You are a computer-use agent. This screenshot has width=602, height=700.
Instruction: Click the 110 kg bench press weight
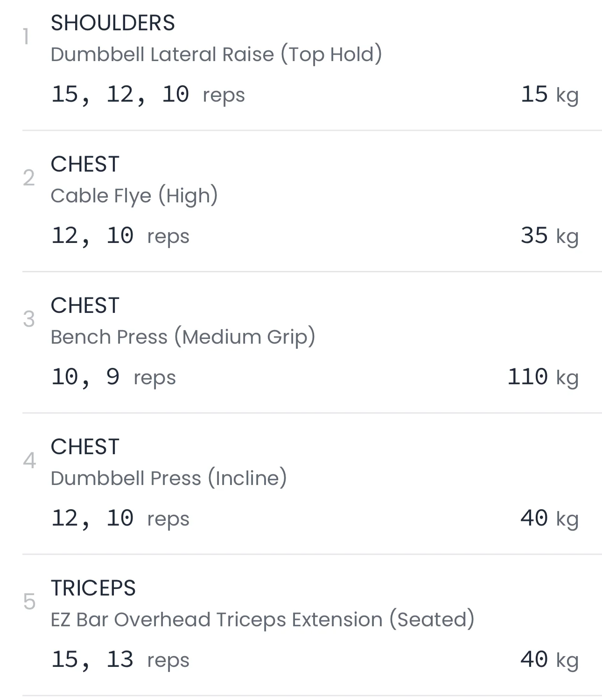coord(543,377)
